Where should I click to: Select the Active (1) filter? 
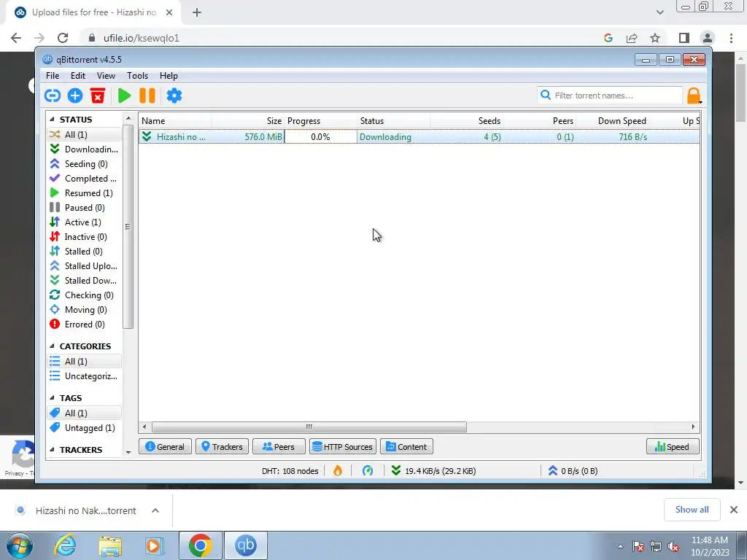point(85,222)
